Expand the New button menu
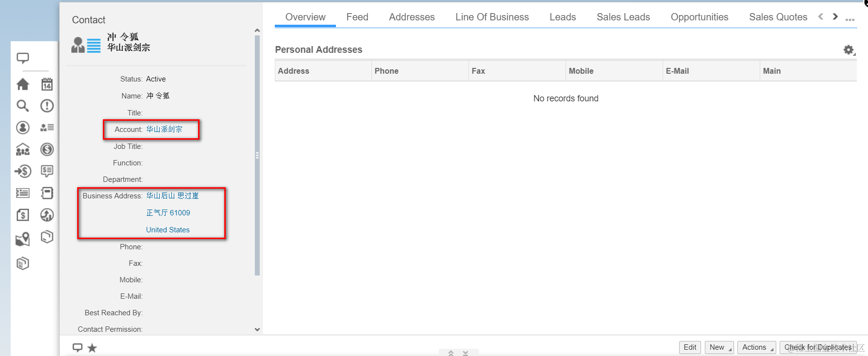 coord(719,347)
